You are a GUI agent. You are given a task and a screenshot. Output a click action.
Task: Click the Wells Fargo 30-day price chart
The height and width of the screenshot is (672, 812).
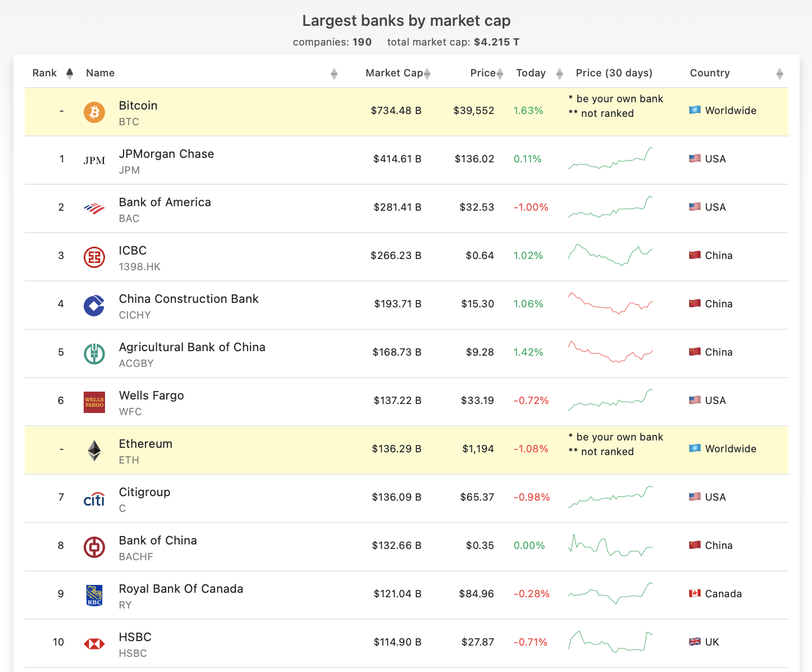[610, 401]
